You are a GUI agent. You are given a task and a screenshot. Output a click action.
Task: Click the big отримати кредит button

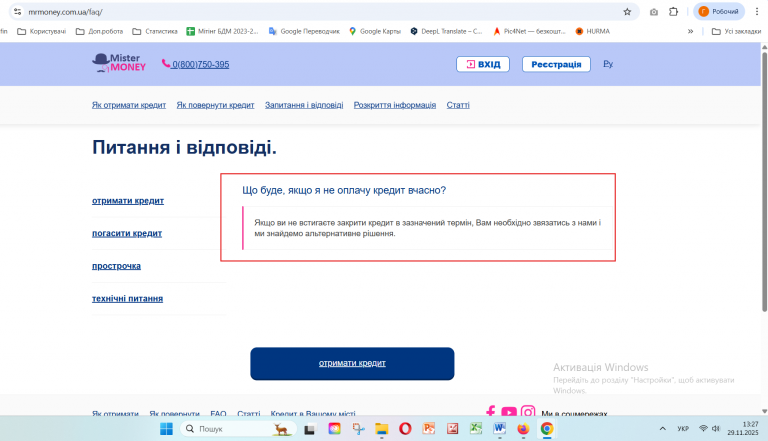coord(352,364)
